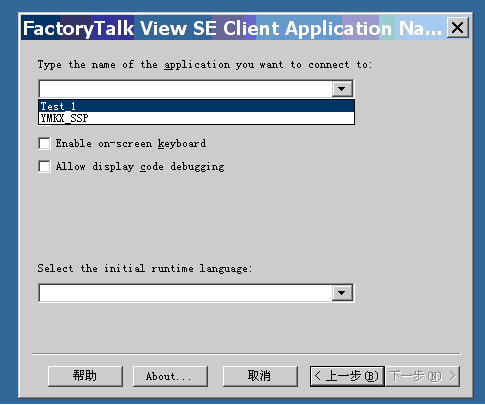485x405 pixels.
Task: Open the About... dialog
Action: [x=170, y=376]
